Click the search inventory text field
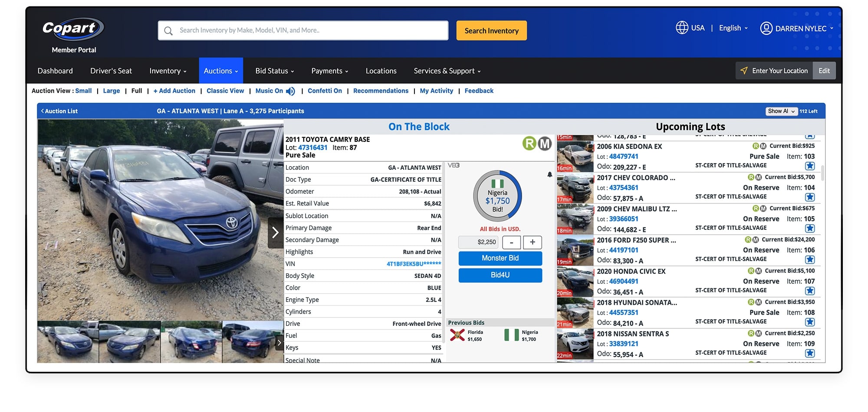The height and width of the screenshot is (412, 868). point(303,31)
